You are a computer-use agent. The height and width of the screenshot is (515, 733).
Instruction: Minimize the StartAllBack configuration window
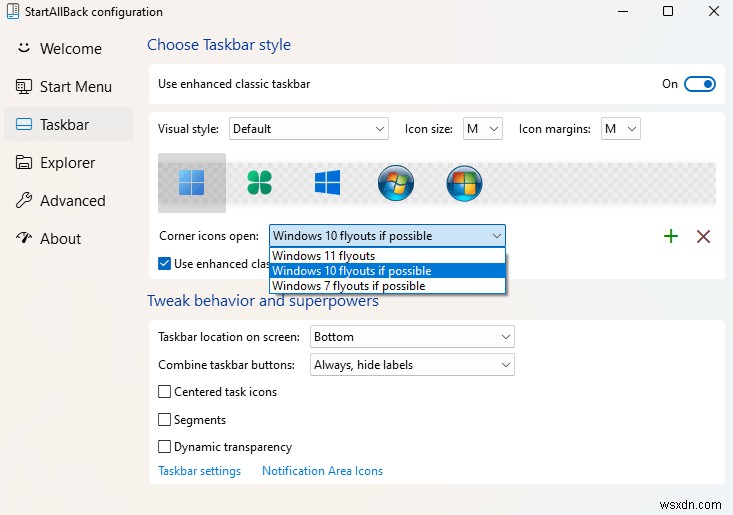click(x=623, y=11)
